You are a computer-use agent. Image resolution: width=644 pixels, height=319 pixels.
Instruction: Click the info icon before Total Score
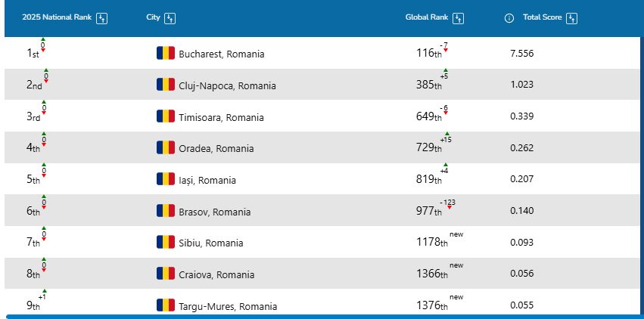click(x=509, y=18)
